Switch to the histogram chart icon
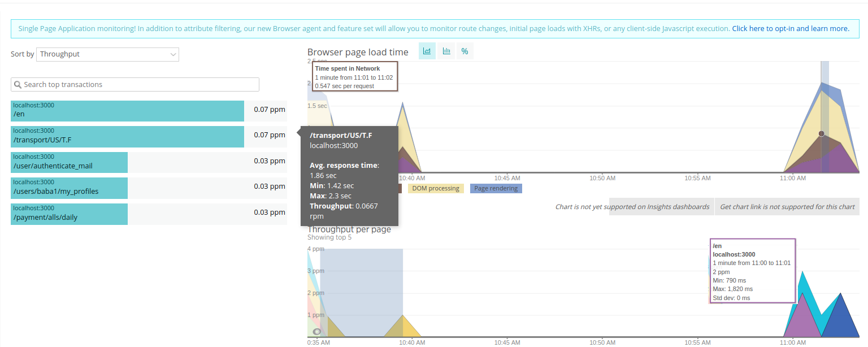Screen dimensions: 868x347 (446, 51)
